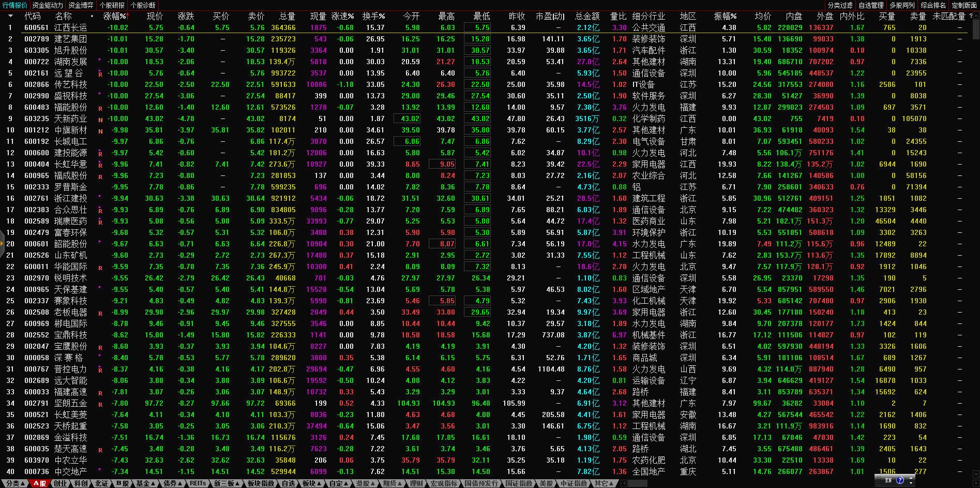Viewport: 980px width, 488px height.
Task: Sort by 涨幅% column header
Action: pyautogui.click(x=115, y=16)
